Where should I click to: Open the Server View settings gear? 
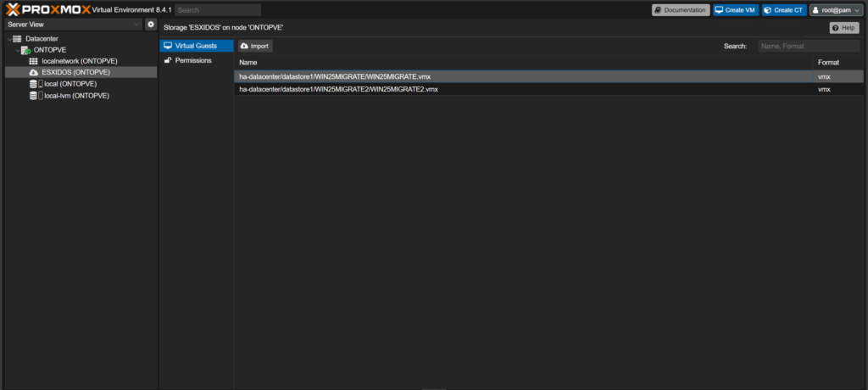point(151,25)
